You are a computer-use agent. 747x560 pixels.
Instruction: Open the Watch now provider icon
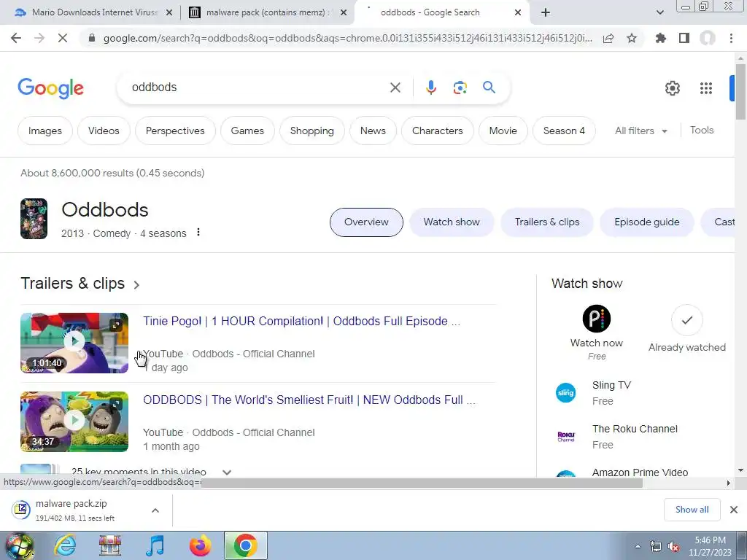597,319
